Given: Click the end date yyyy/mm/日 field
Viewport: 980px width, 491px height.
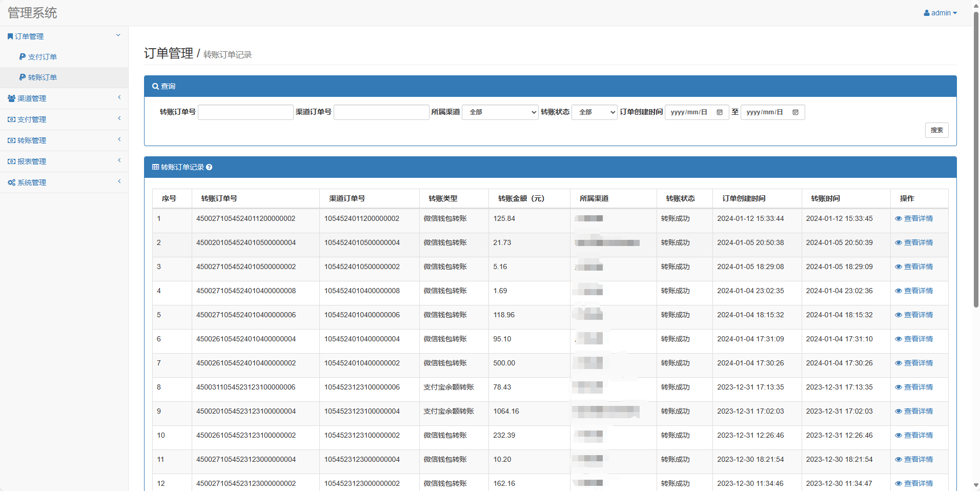Looking at the screenshot, I should click(772, 112).
